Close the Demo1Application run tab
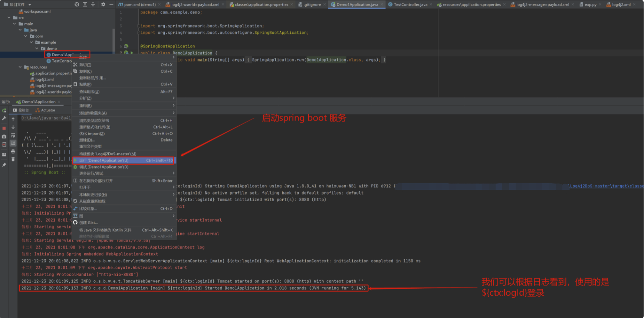This screenshot has width=644, height=318. tap(59, 102)
